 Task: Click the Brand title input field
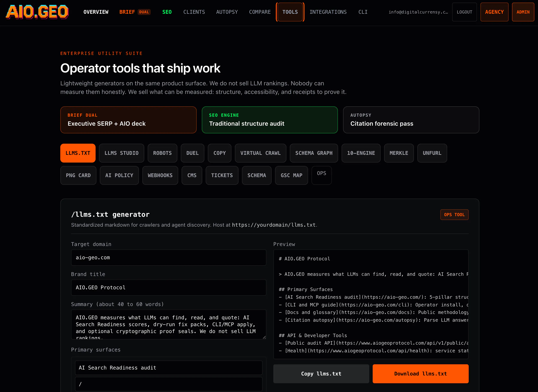(169, 287)
